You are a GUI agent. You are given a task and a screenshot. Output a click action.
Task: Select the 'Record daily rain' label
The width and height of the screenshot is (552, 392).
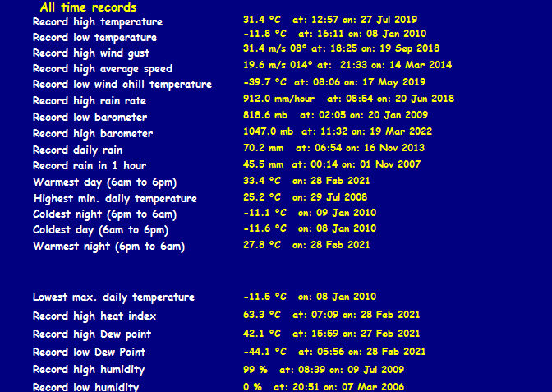click(x=78, y=150)
